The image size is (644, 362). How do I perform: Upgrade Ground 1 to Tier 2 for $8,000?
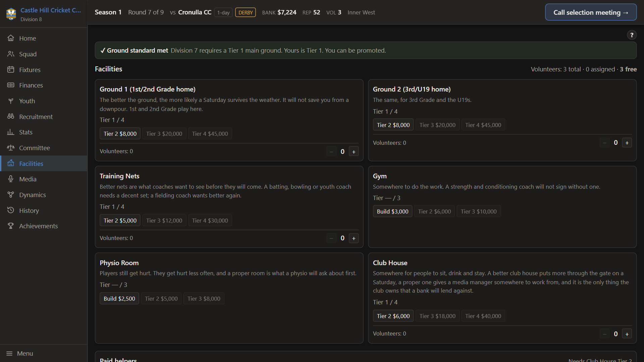(120, 134)
